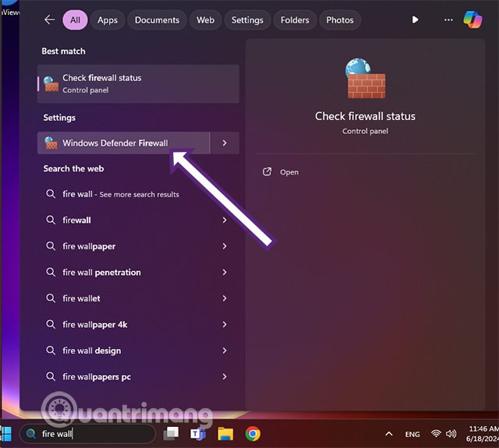Expand 'fire wallpaper 4k' suggestion chevron
The width and height of the screenshot is (499, 448).
(225, 324)
